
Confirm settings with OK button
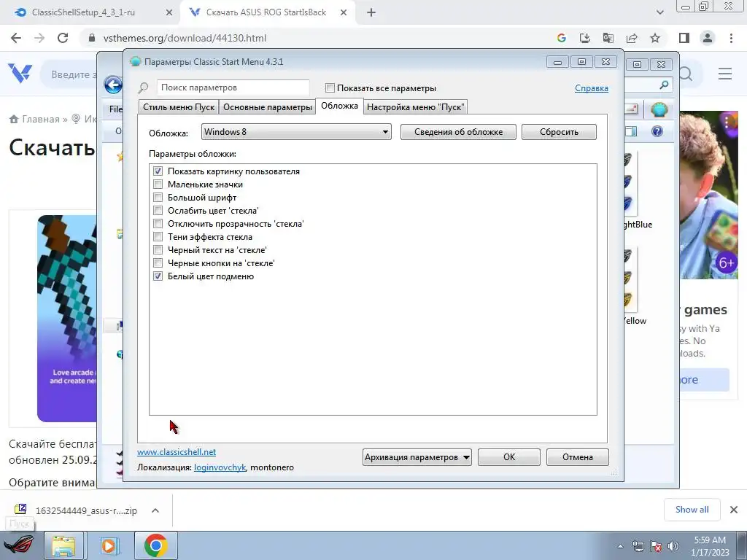(509, 457)
